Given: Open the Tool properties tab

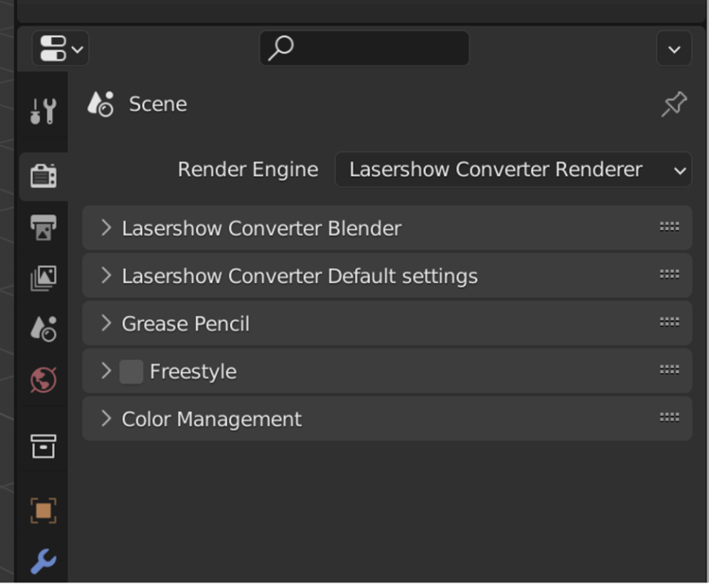Looking at the screenshot, I should click(x=43, y=111).
